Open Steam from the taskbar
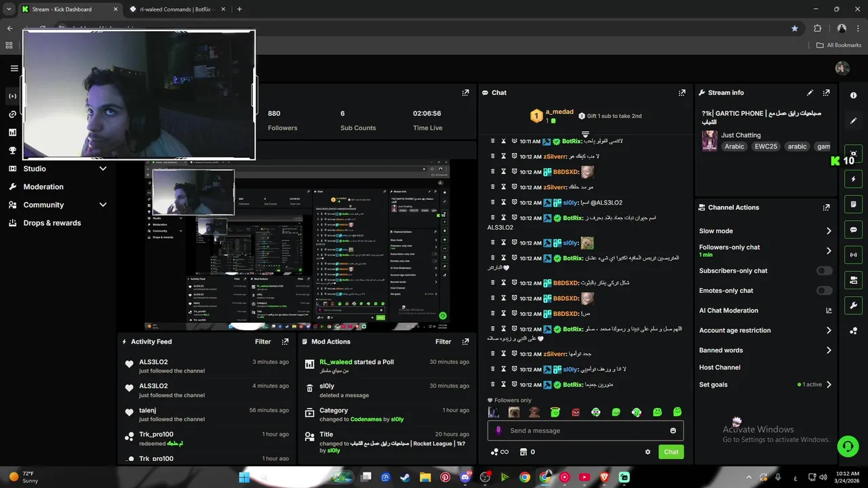868x488 pixels. pos(405,477)
